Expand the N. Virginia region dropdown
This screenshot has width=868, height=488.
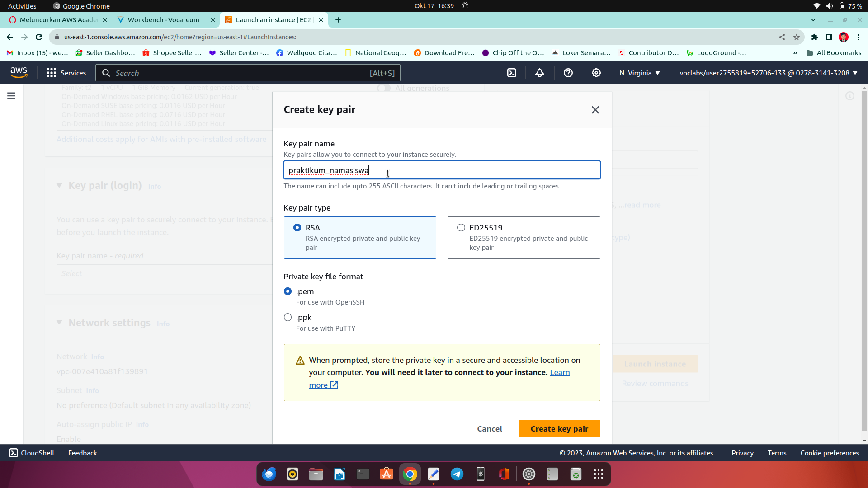(x=639, y=73)
